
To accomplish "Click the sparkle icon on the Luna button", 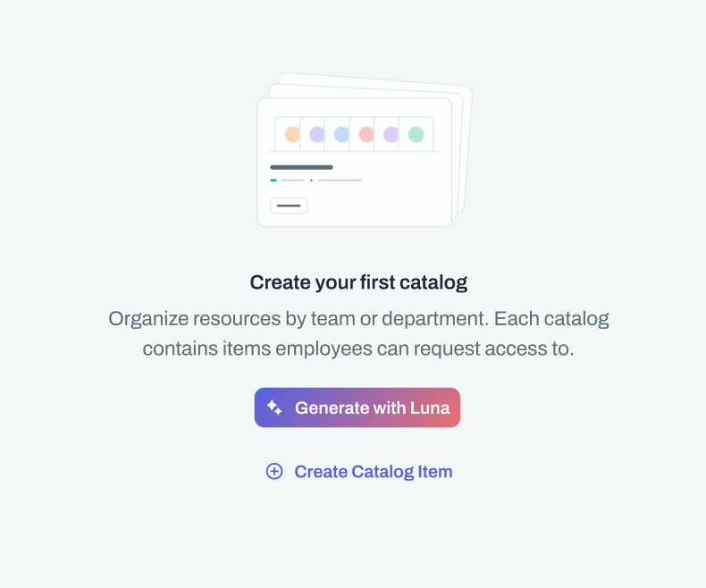I will point(274,407).
